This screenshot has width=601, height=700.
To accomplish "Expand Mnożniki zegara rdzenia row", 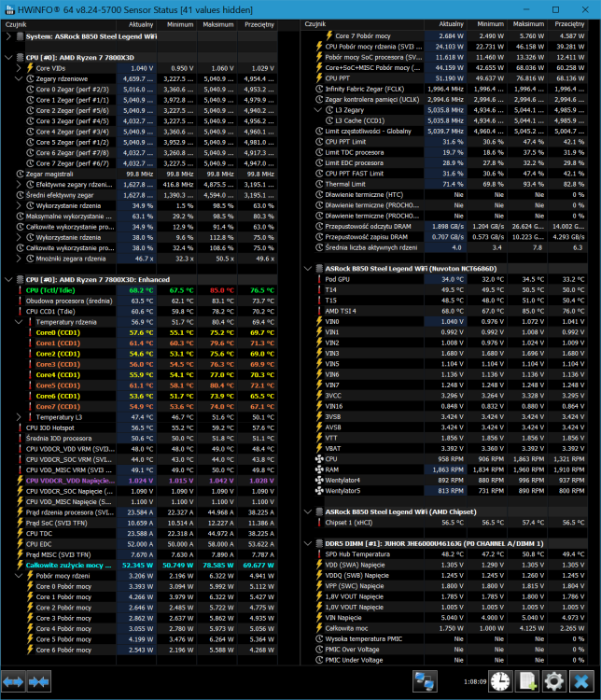I will (x=19, y=259).
